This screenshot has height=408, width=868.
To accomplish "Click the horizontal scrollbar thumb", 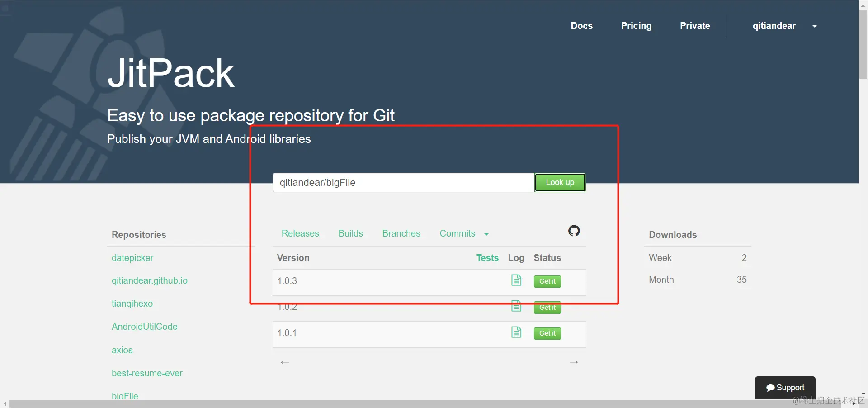I will 425,403.
